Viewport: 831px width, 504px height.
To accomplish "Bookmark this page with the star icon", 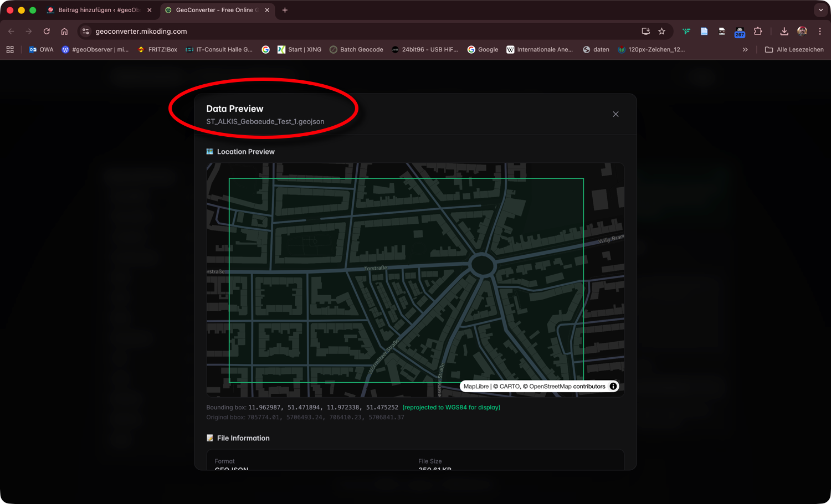I will click(661, 32).
